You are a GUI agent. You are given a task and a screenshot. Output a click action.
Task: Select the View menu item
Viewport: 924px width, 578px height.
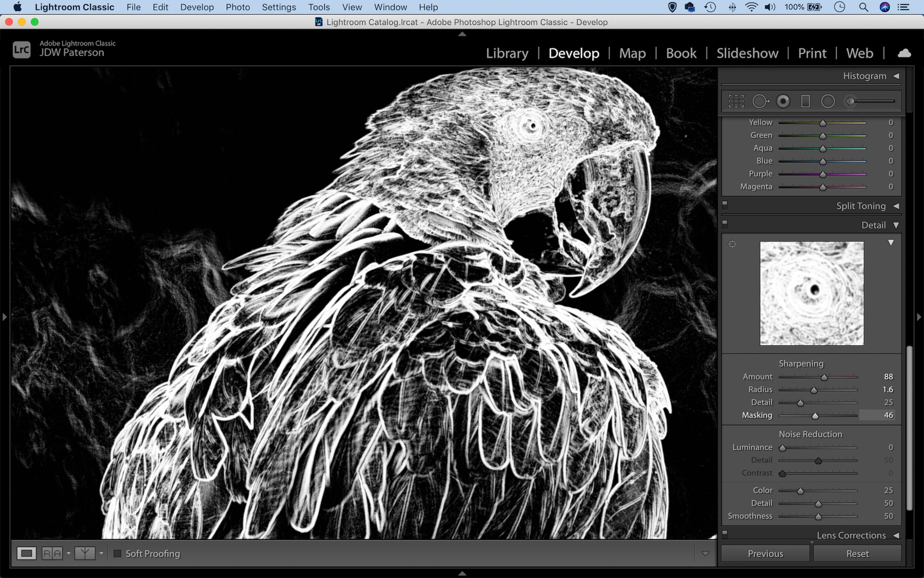[x=352, y=6]
